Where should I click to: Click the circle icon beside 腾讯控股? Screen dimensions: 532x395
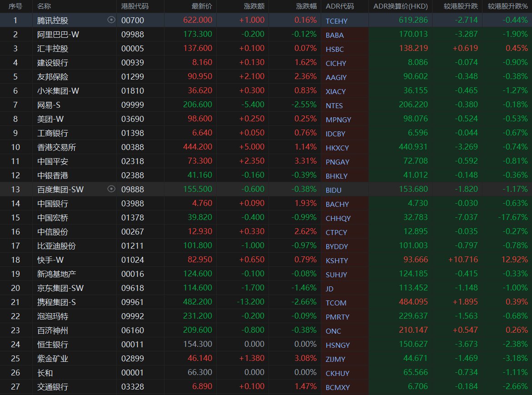tap(111, 20)
